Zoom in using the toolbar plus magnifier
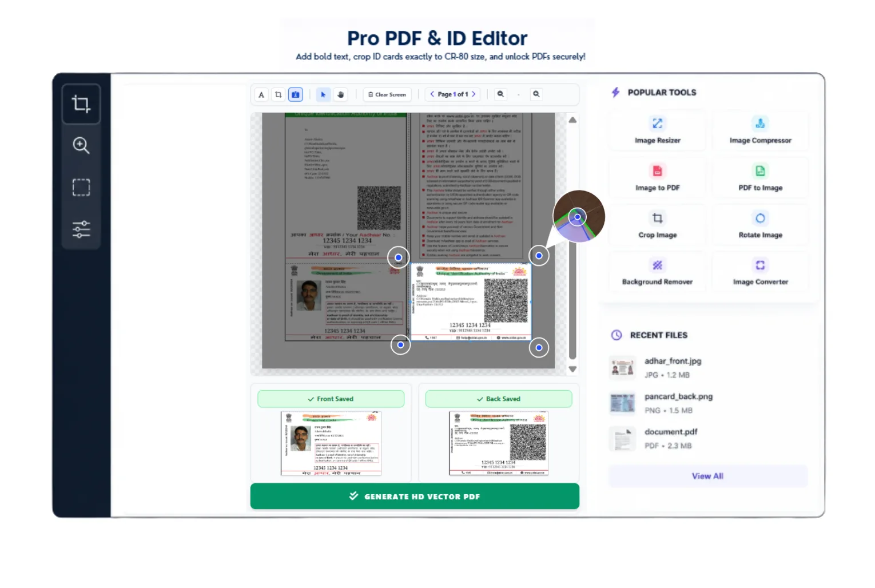The height and width of the screenshot is (588, 875). tap(536, 94)
